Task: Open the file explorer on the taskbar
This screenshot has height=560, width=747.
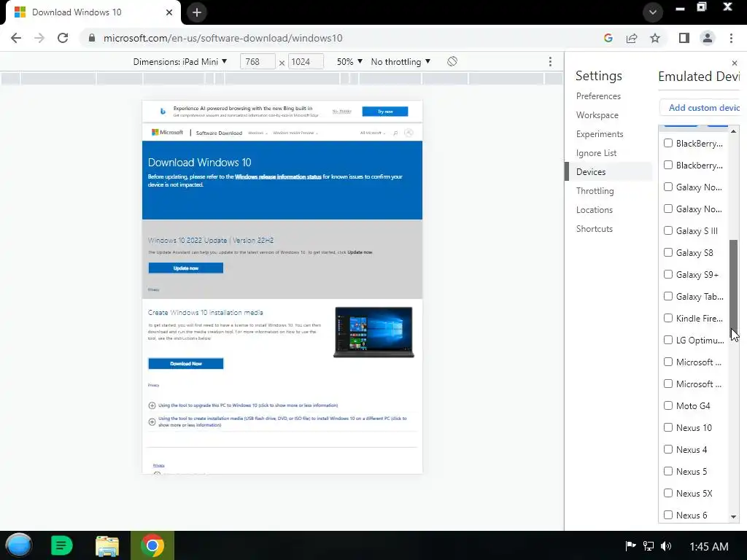Action: pos(107,545)
